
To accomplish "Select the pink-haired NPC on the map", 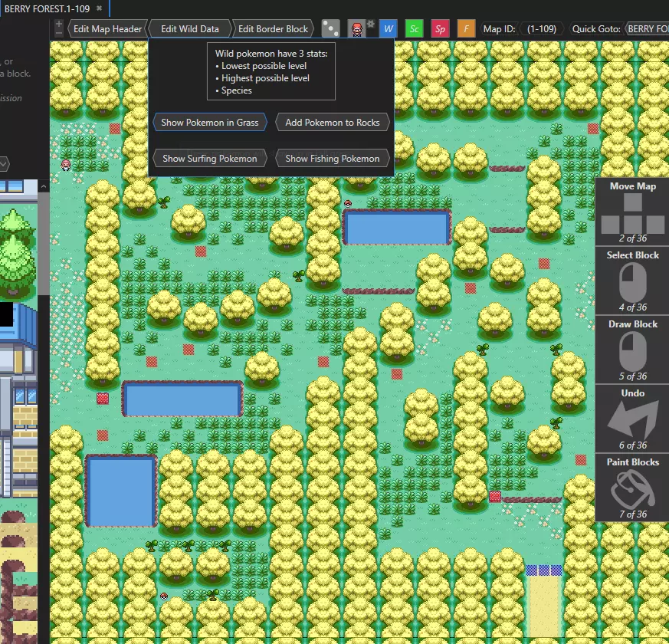I will pos(66,165).
